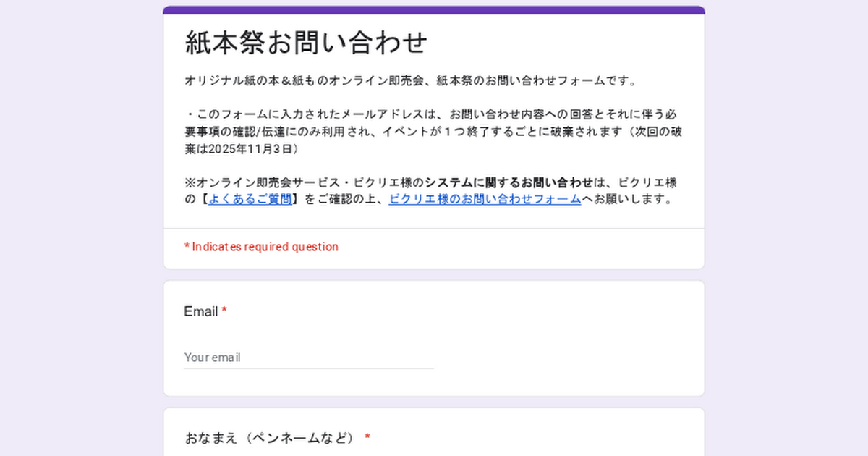Focus the Your email input field

tap(309, 358)
